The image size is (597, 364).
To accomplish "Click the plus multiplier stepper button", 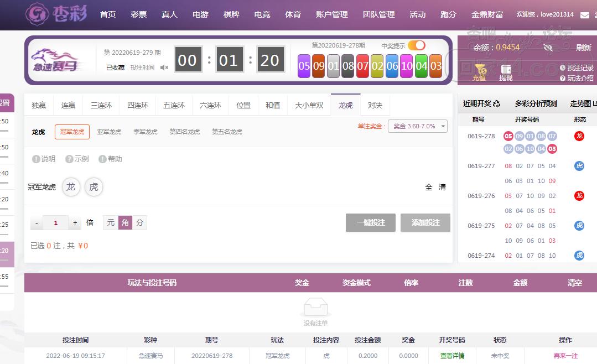I will pyautogui.click(x=75, y=223).
